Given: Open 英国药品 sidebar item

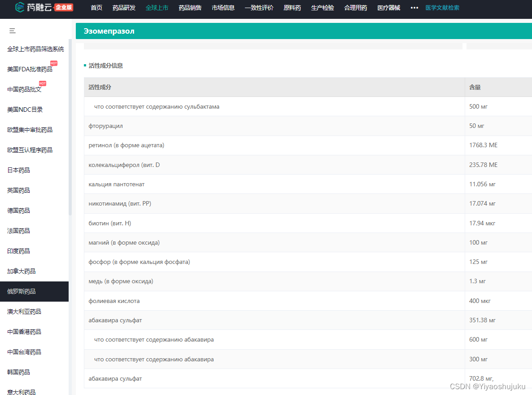Looking at the screenshot, I should click(19, 190).
